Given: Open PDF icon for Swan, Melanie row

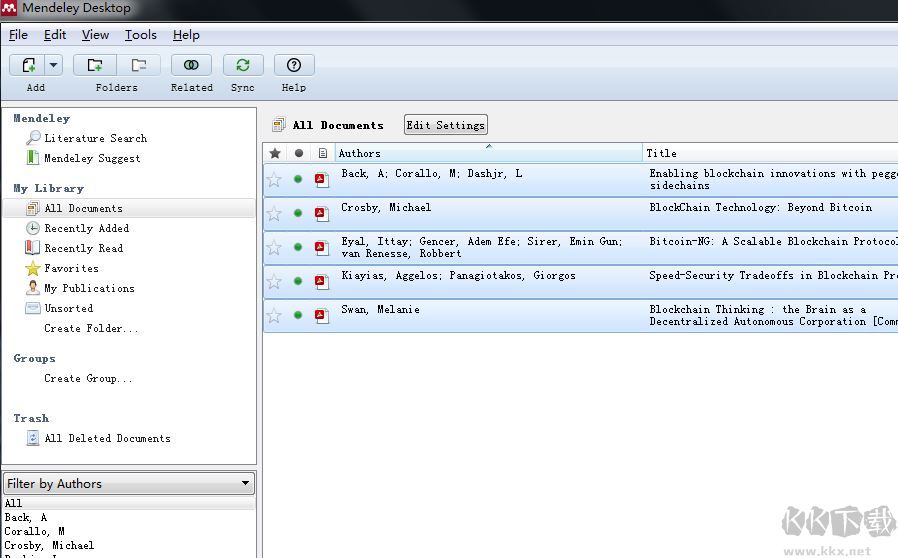Looking at the screenshot, I should (x=321, y=315).
